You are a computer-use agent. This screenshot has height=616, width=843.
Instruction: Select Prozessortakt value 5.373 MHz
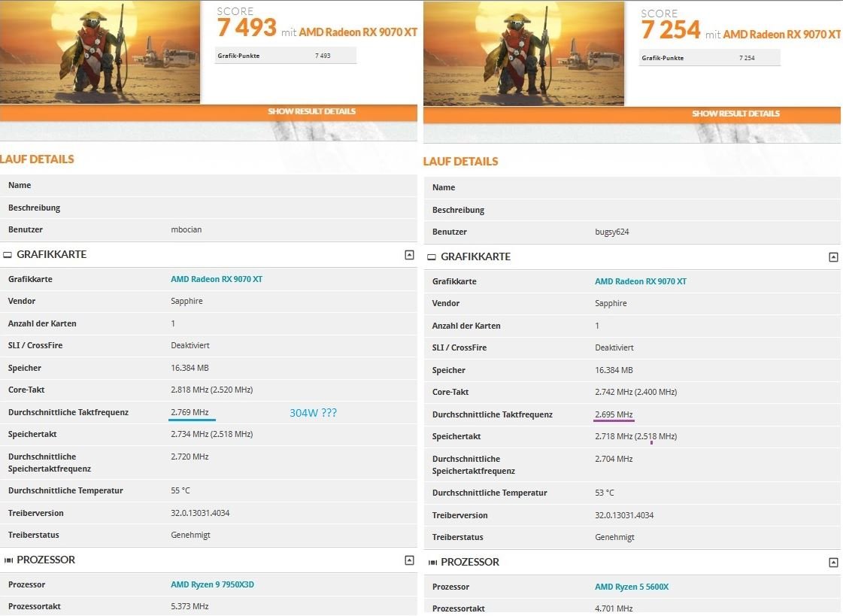point(190,606)
